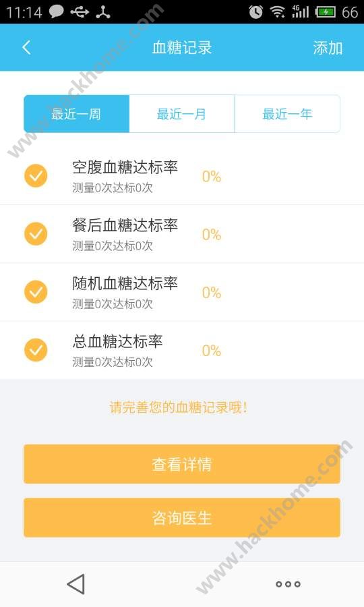Image resolution: width=364 pixels, height=607 pixels.
Task: Tap the alarm clock status icon
Action: 255,11
